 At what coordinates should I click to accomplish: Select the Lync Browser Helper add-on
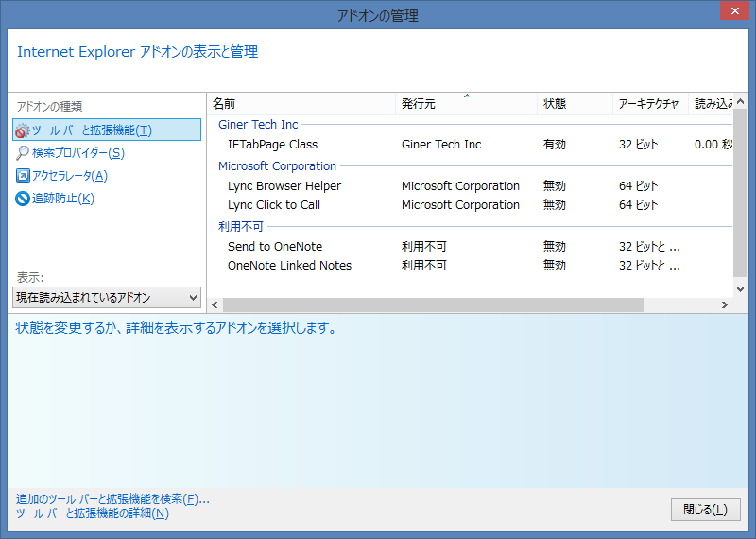point(284,185)
